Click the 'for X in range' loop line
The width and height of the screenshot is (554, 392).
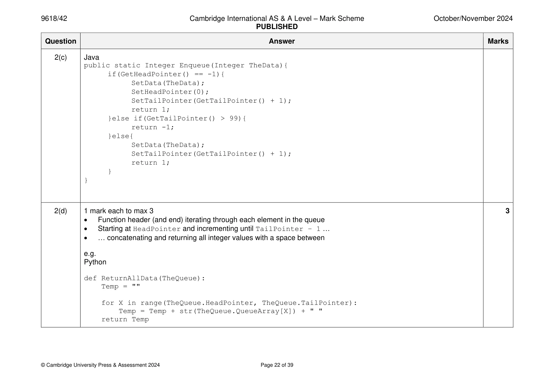pyautogui.click(x=229, y=303)
